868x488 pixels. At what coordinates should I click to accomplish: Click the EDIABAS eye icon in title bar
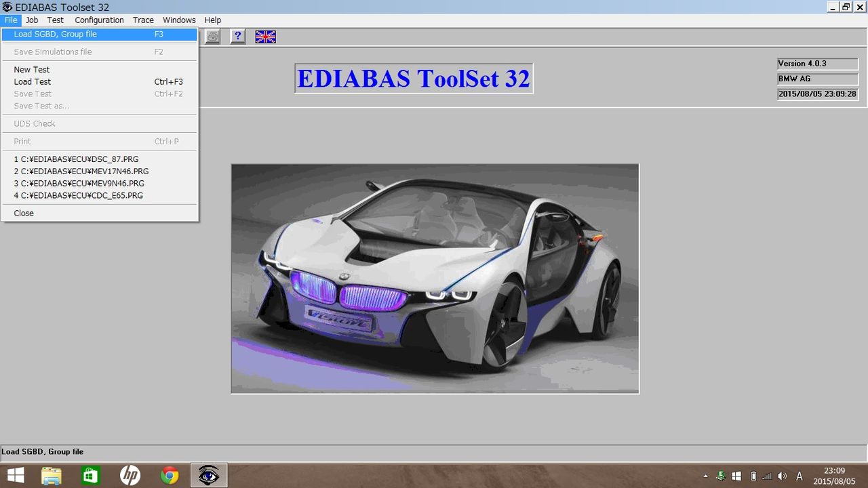7,7
